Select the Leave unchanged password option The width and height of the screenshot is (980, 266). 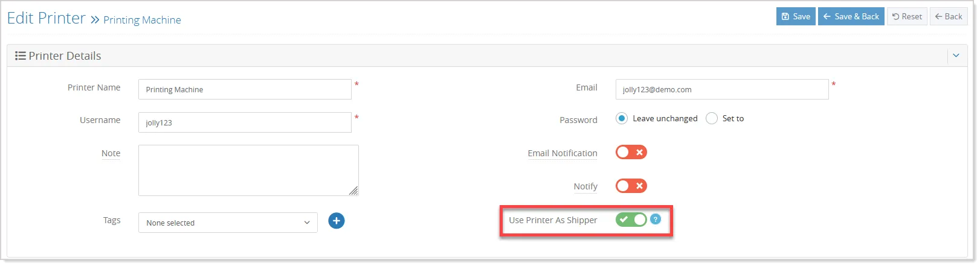pos(622,118)
